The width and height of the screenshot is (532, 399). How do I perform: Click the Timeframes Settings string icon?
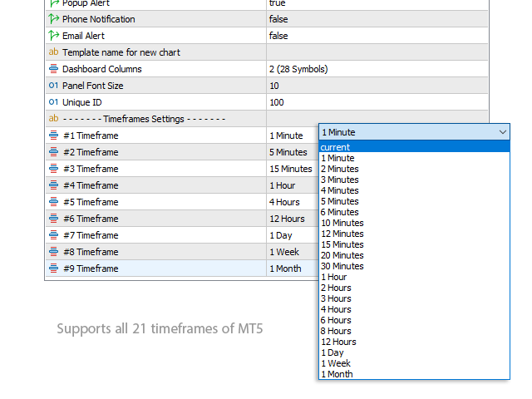click(53, 118)
